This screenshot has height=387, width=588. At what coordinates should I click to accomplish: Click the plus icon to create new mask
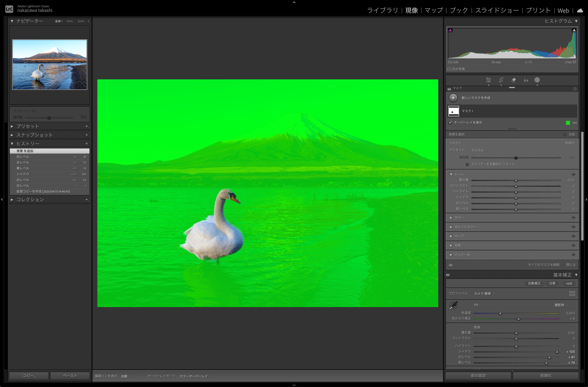point(453,98)
